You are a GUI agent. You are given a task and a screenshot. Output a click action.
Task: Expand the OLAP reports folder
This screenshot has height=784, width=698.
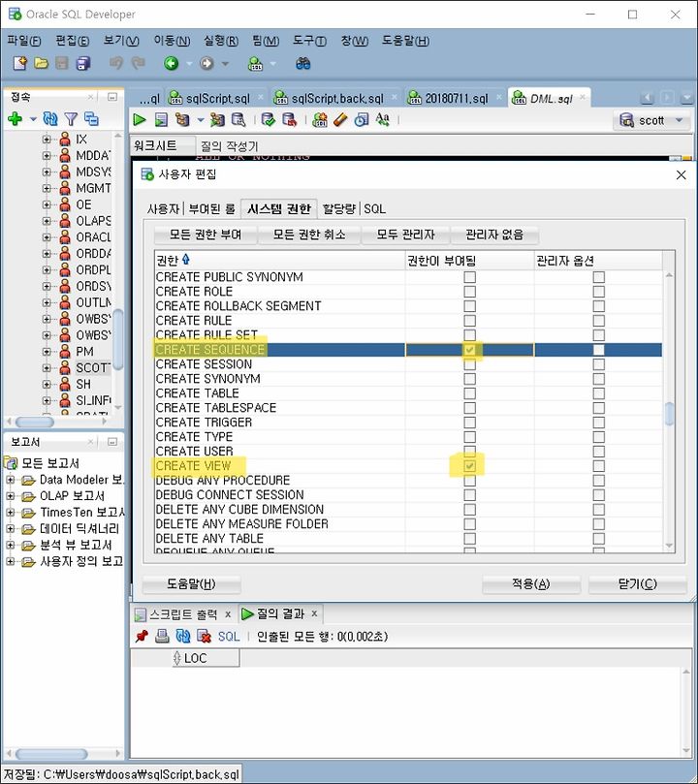[10, 496]
